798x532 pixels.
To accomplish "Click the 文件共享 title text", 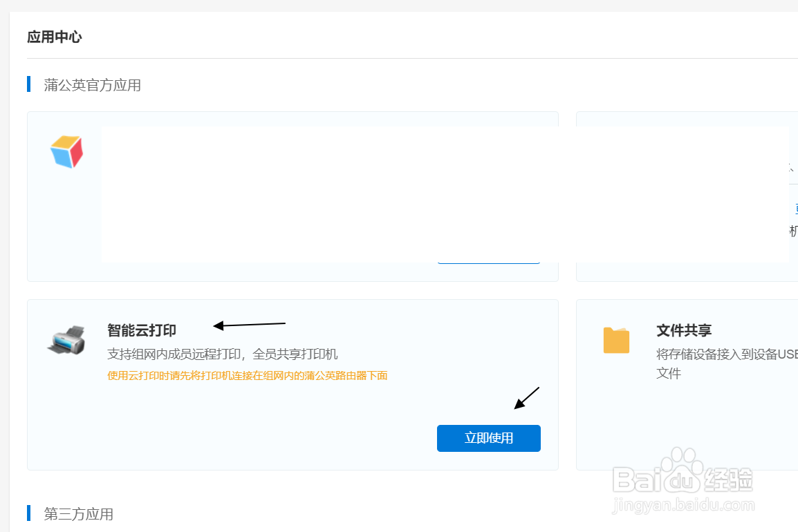I will click(x=683, y=330).
